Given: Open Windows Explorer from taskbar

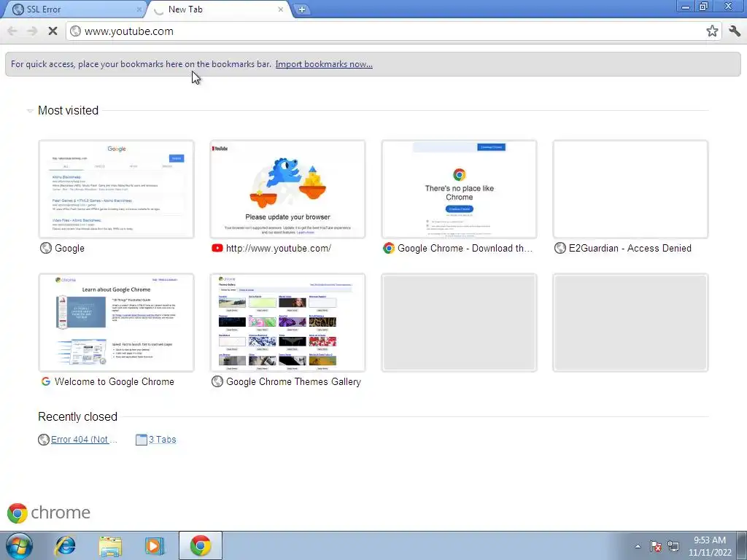Looking at the screenshot, I should [110, 545].
